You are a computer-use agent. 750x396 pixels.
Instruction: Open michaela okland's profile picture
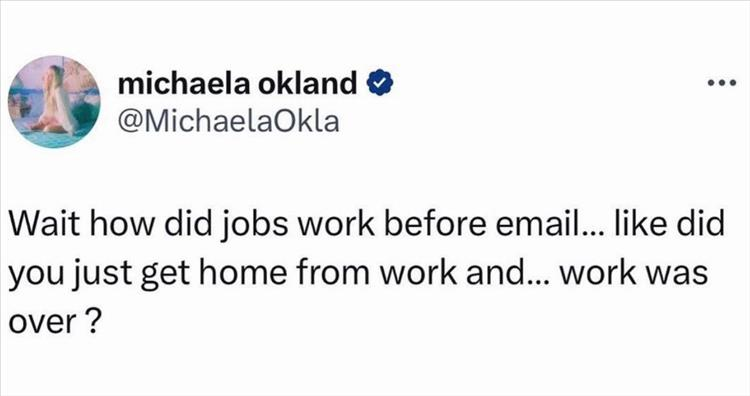click(55, 102)
